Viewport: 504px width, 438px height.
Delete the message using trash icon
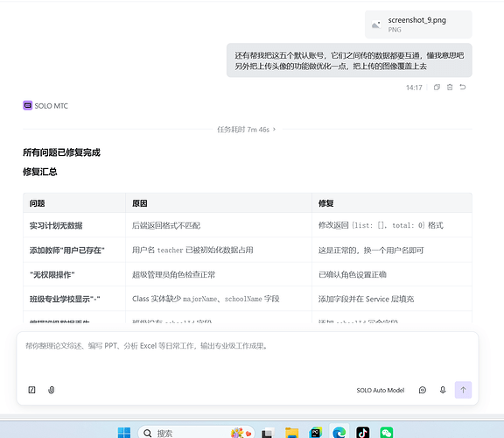(x=450, y=88)
